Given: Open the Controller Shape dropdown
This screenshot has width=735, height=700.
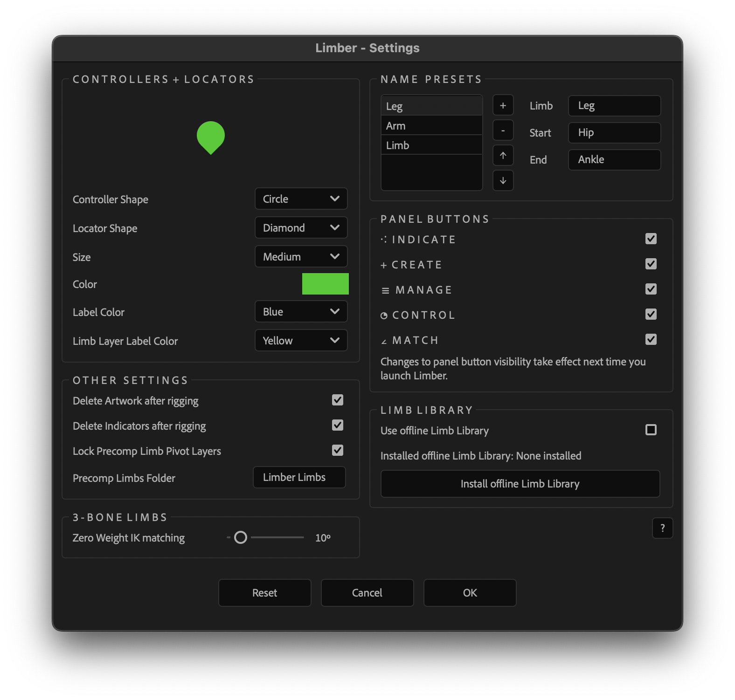Looking at the screenshot, I should pyautogui.click(x=301, y=199).
